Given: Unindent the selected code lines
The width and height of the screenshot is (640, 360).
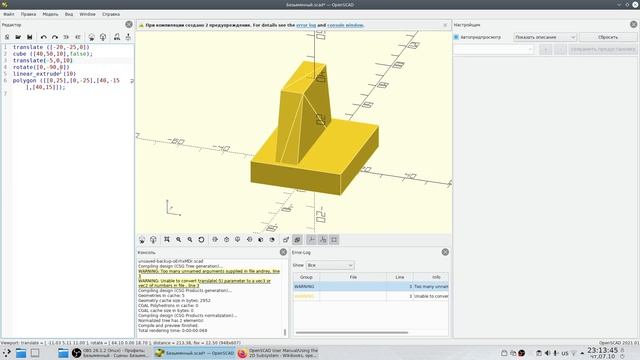Looking at the screenshot, I should [x=66, y=37].
